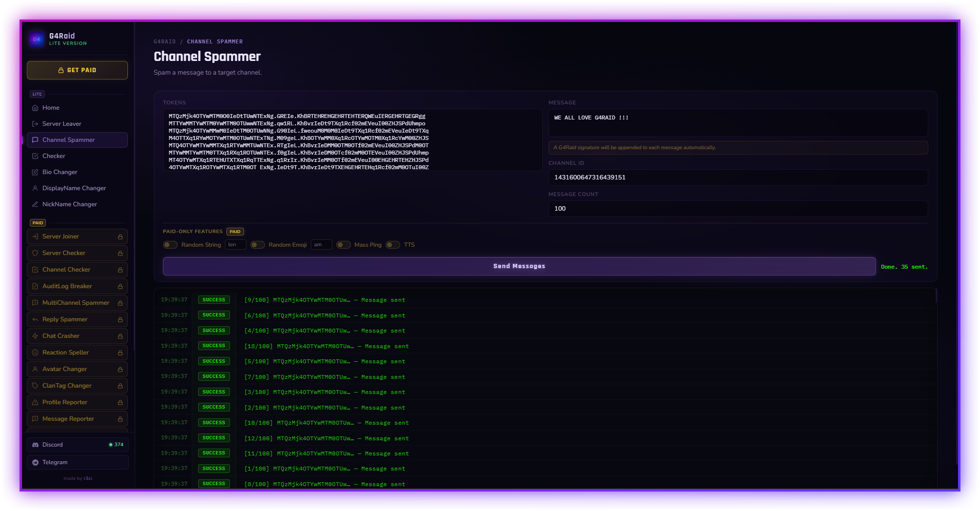The height and width of the screenshot is (511, 980).
Task: Focus the Tokens text area
Action: [x=353, y=140]
